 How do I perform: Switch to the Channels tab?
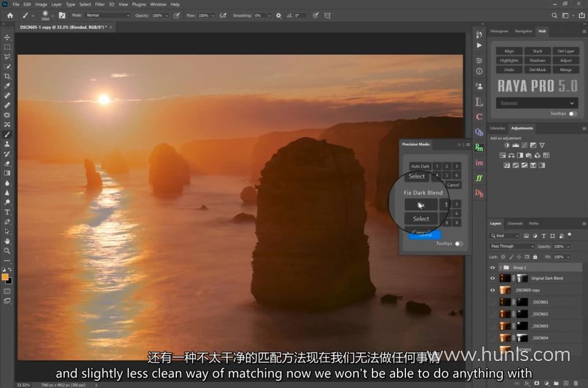coord(515,223)
